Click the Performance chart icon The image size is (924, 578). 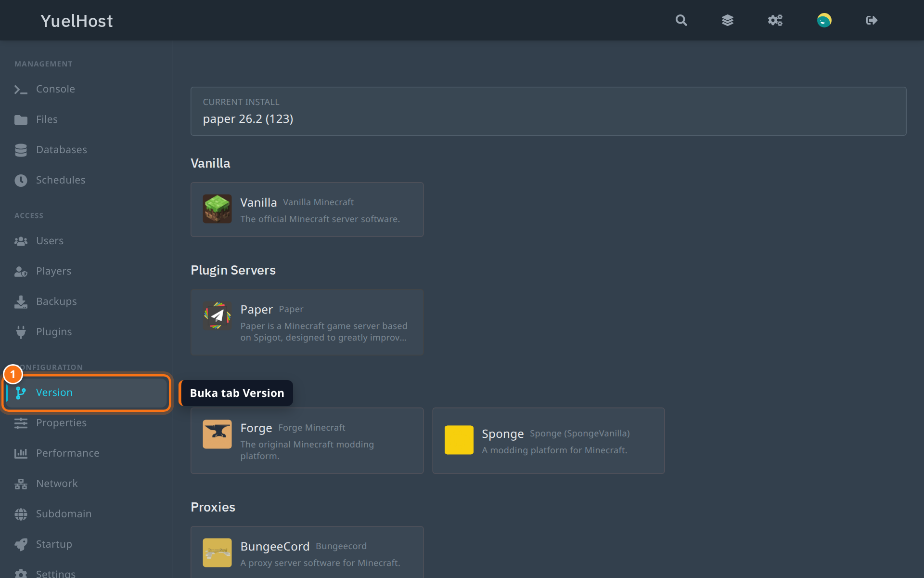click(x=21, y=453)
